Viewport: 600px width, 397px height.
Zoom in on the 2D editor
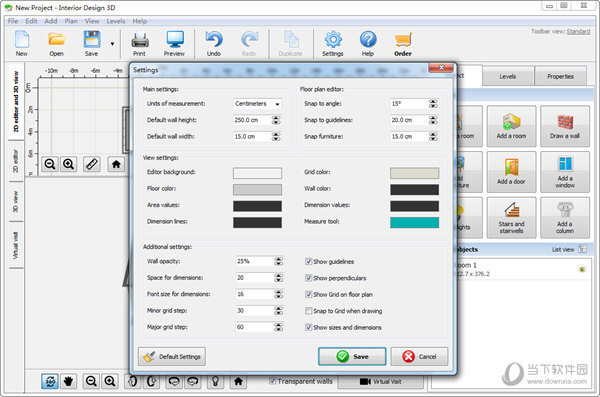coord(68,164)
